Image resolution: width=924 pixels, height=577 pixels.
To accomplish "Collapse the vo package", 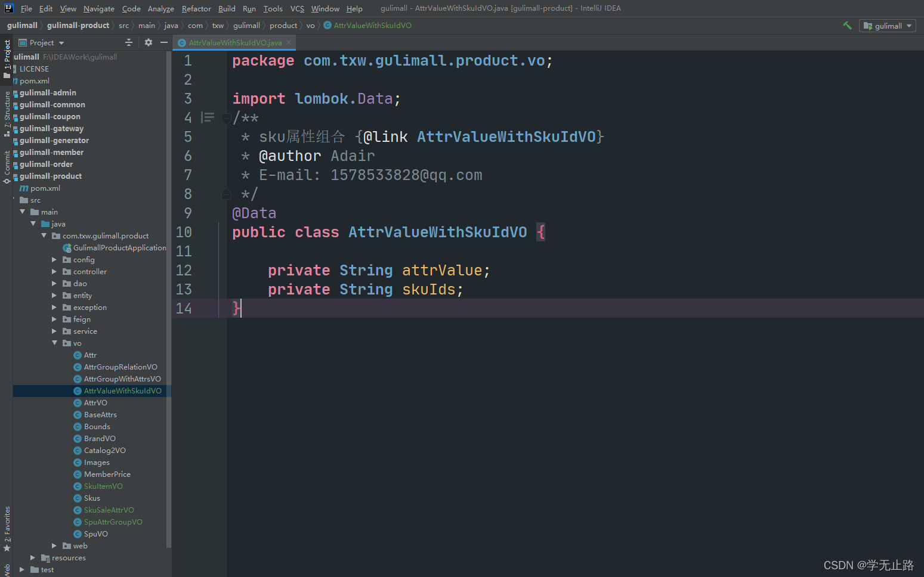I will 54,343.
